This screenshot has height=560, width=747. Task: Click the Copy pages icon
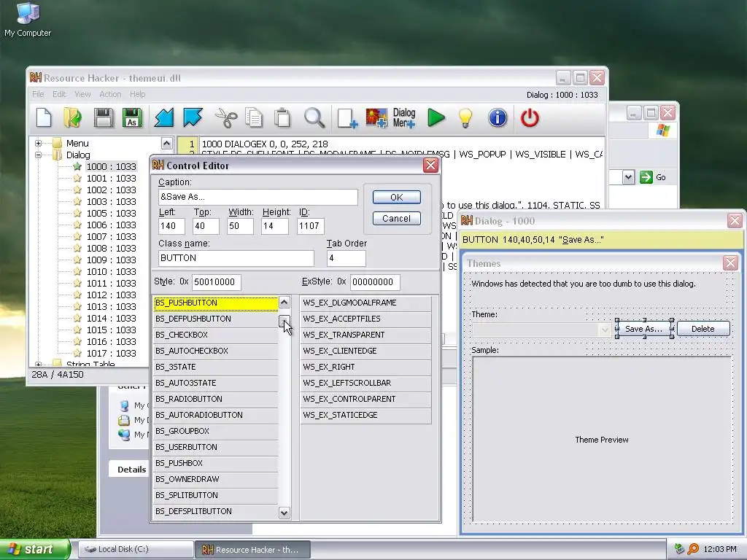click(x=254, y=117)
